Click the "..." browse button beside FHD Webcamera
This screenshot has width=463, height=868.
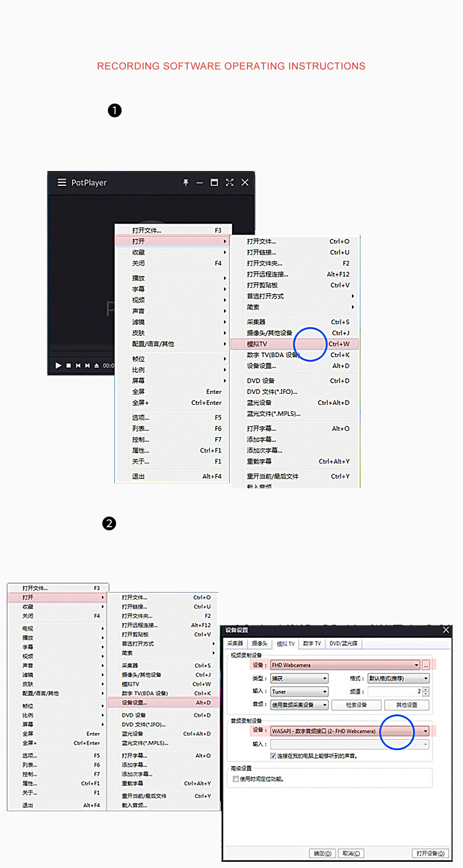pyautogui.click(x=425, y=665)
